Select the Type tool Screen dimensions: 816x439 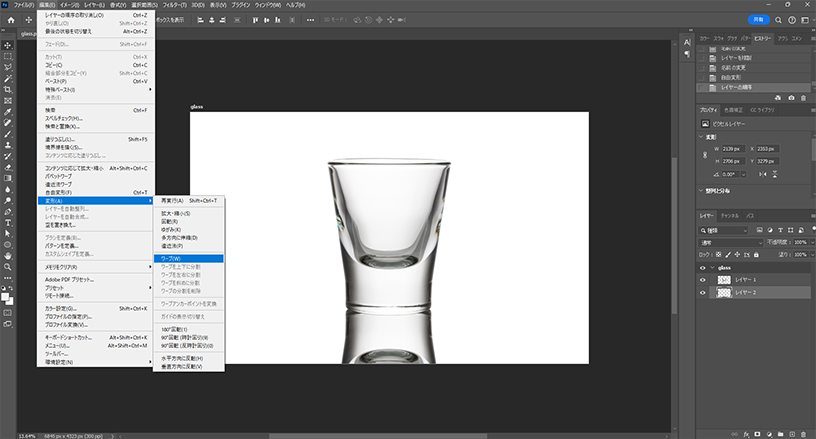pyautogui.click(x=8, y=221)
